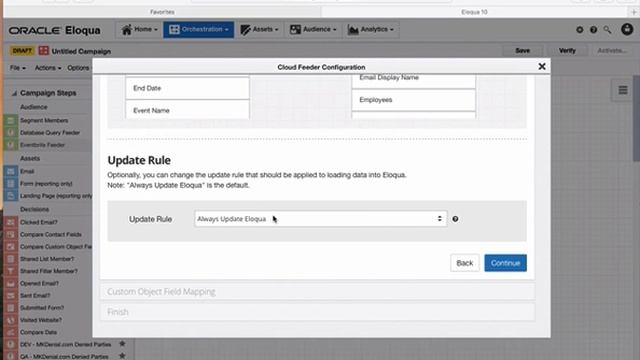Open the Home menu
The width and height of the screenshot is (640, 360).
(x=139, y=29)
